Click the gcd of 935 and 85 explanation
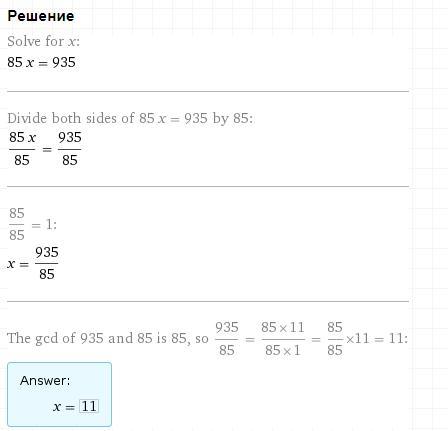Viewport: 448px width, 431px height. tap(108, 338)
